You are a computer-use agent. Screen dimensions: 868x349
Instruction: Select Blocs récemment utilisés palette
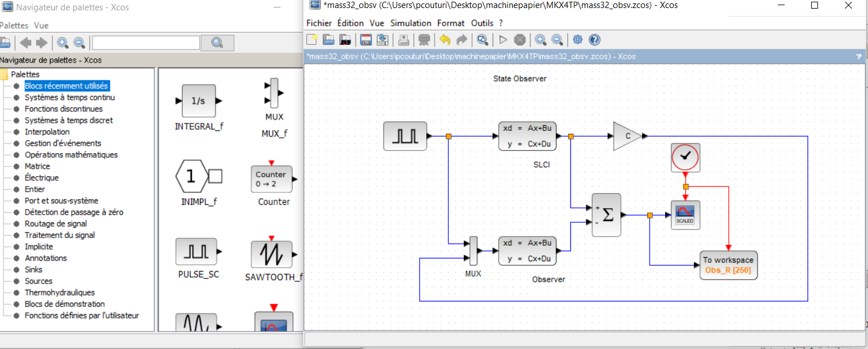(66, 86)
